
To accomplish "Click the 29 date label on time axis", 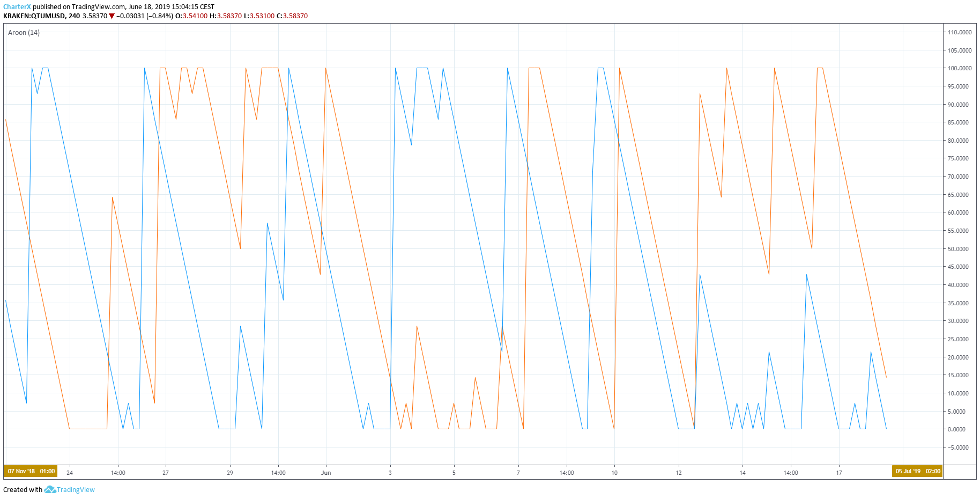I will (x=230, y=473).
